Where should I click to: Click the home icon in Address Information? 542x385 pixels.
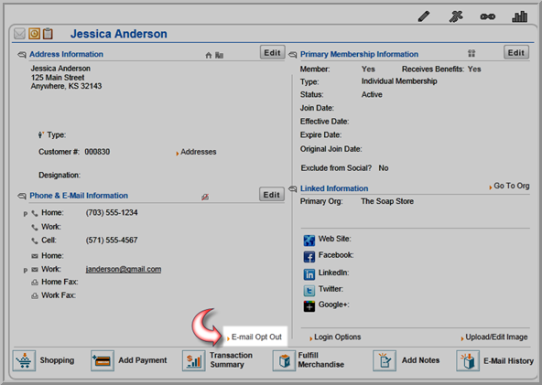click(x=208, y=55)
